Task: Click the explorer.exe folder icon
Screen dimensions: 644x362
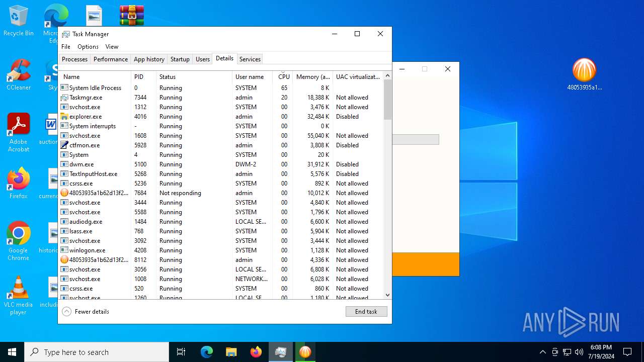Action: pyautogui.click(x=64, y=117)
